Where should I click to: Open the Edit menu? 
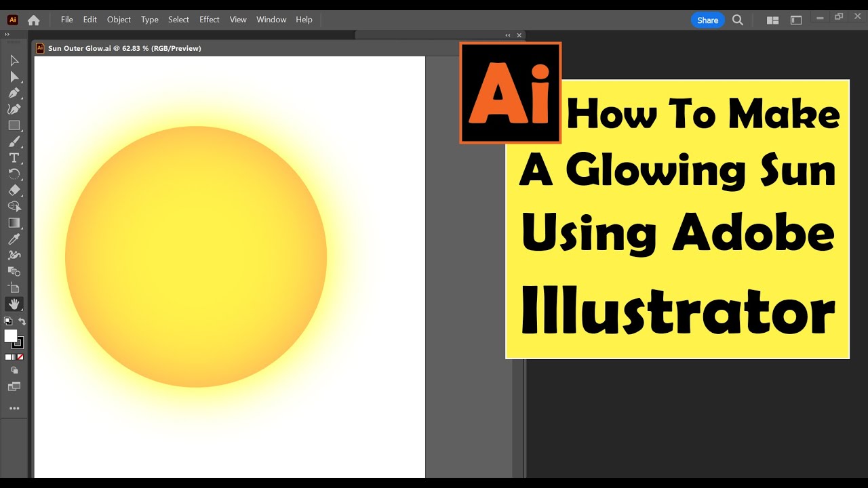pos(90,20)
